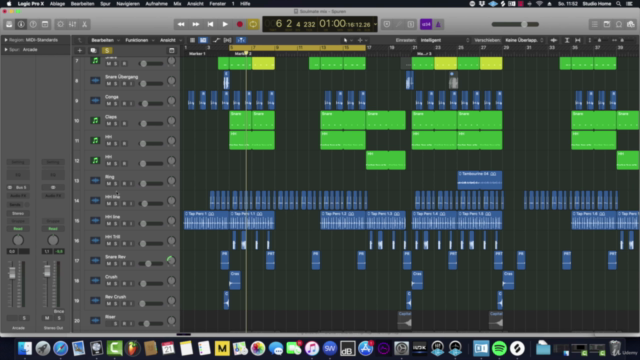Click Stereo output button on Arcade strip
The width and height of the screenshot is (640, 360).
pos(18,213)
